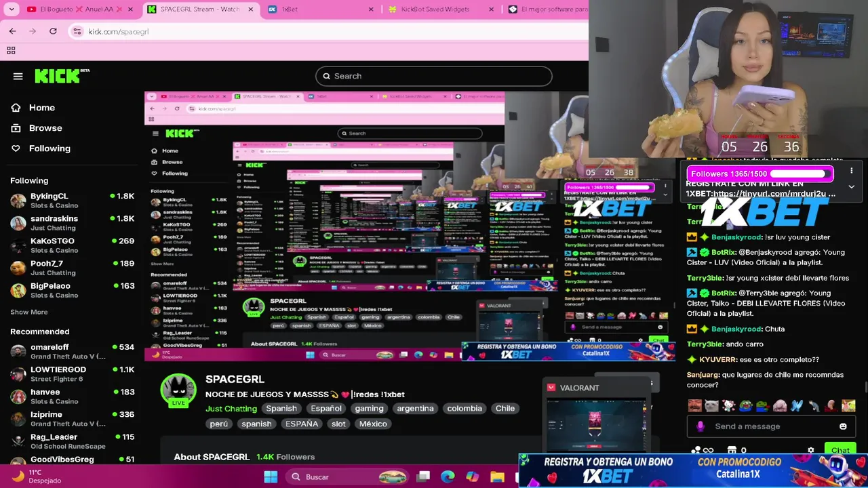Open site info icon beside kick.com address
Screen dimensions: 868x488
pyautogui.click(x=77, y=31)
